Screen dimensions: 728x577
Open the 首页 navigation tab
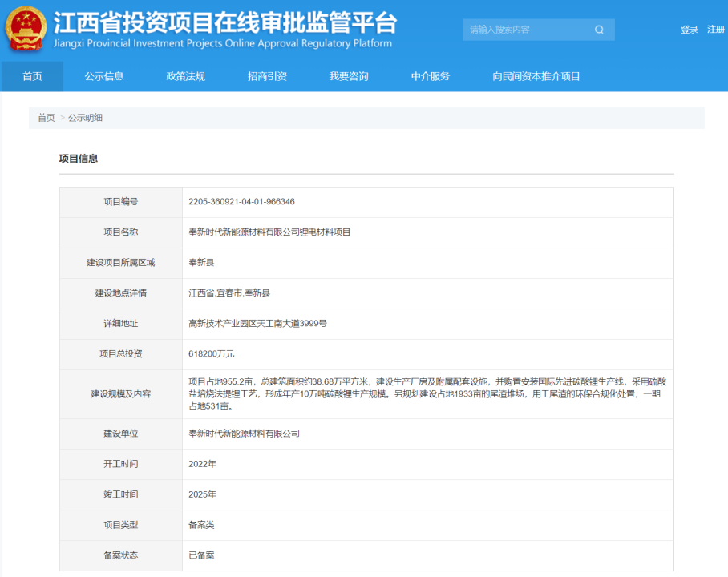(x=31, y=76)
